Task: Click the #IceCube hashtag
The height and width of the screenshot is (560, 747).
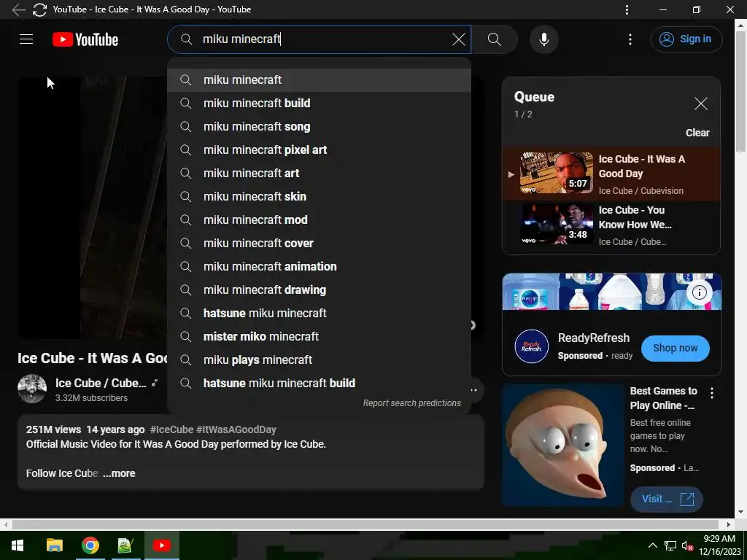Action: (171, 429)
